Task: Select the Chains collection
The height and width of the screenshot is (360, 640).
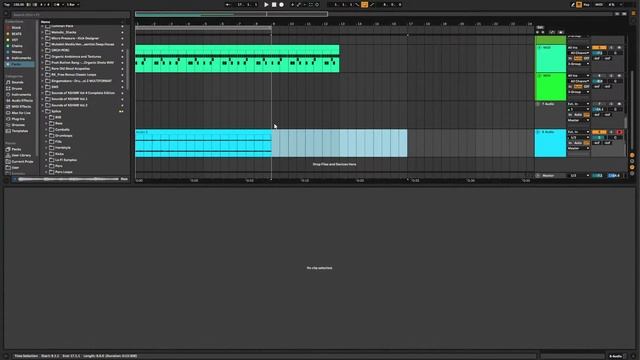Action: 17,46
